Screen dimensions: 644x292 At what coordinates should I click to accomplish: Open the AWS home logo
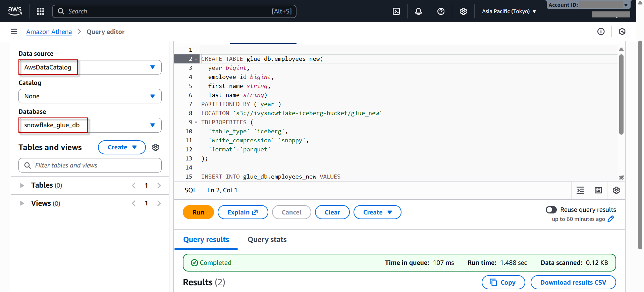pos(15,11)
